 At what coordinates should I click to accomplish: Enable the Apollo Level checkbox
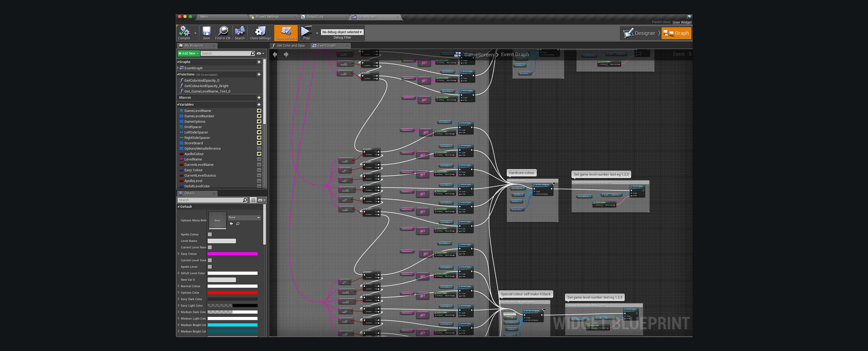coord(210,267)
